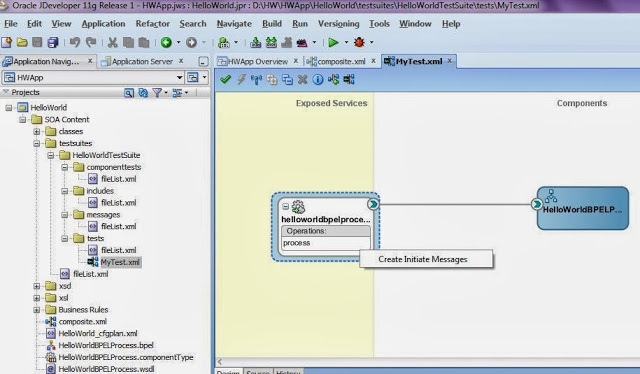The width and height of the screenshot is (640, 374).
Task: Switch to the Application Server tab
Action: [142, 62]
